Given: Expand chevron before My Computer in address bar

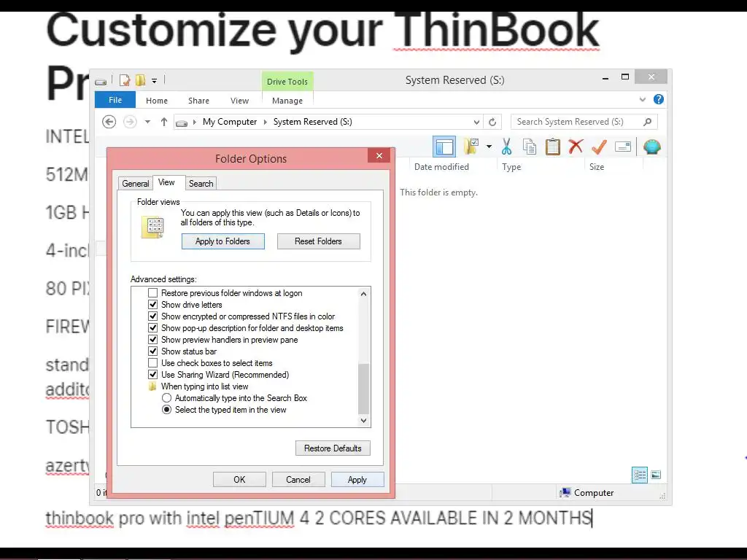Looking at the screenshot, I should [x=194, y=122].
